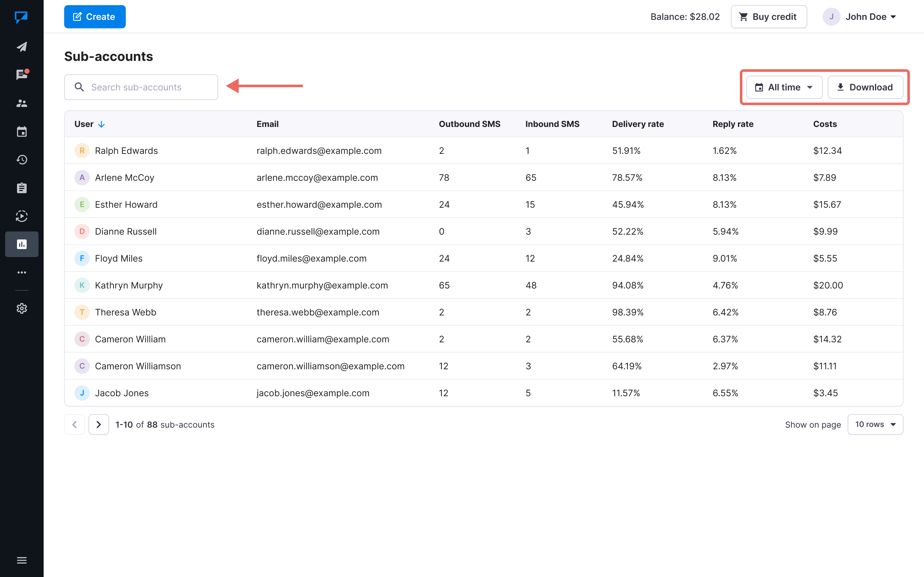Open the History clock sidebar icon
Viewport: 924px width, 577px height.
click(x=22, y=160)
